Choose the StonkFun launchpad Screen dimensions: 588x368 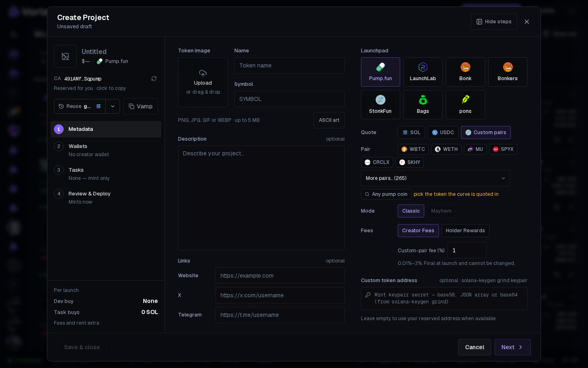pos(381,105)
